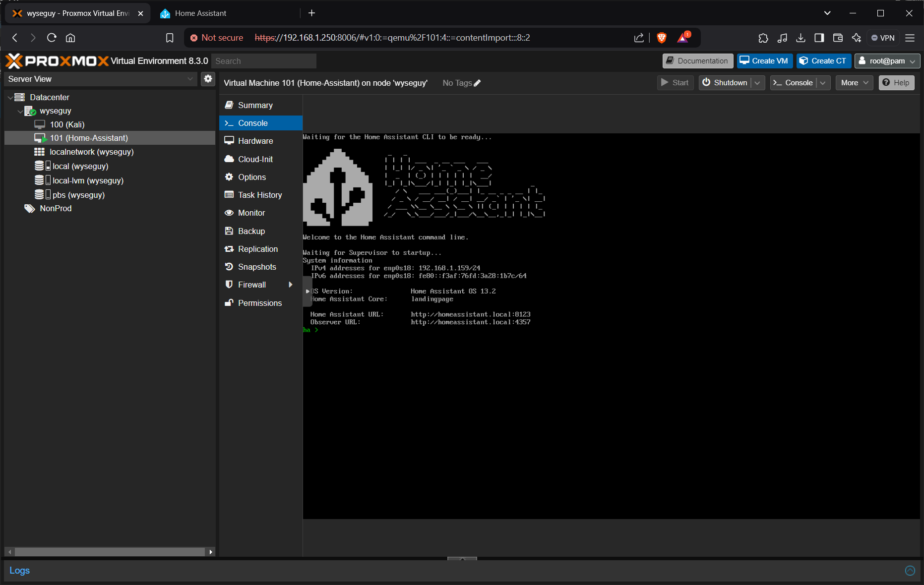Collapse the wyseguy node
The width and height of the screenshot is (924, 585).
[20, 111]
